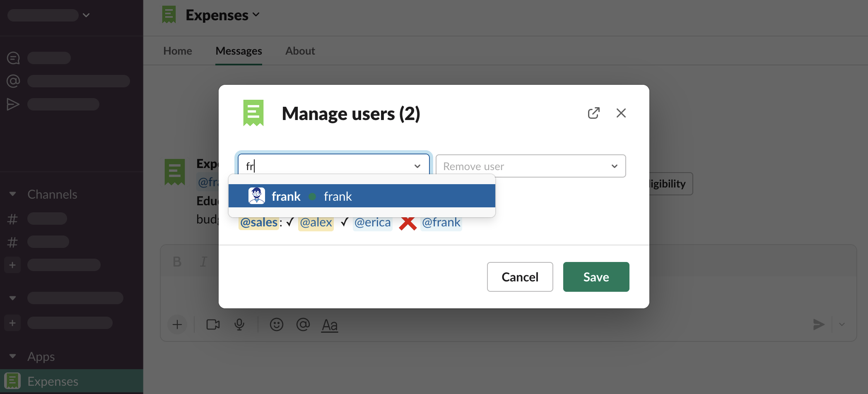
Task: Switch to the Home tab
Action: pyautogui.click(x=177, y=51)
